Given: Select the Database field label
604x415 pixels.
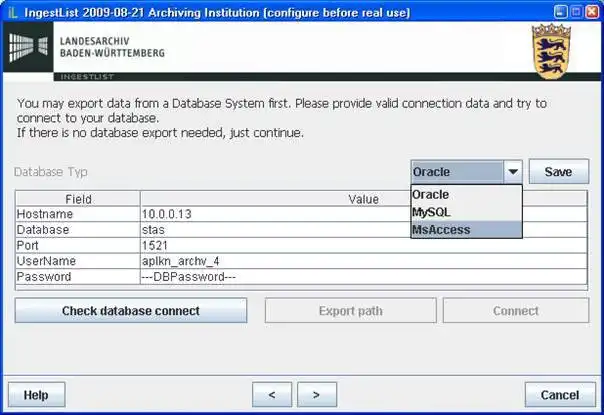Looking at the screenshot, I should (78, 230).
